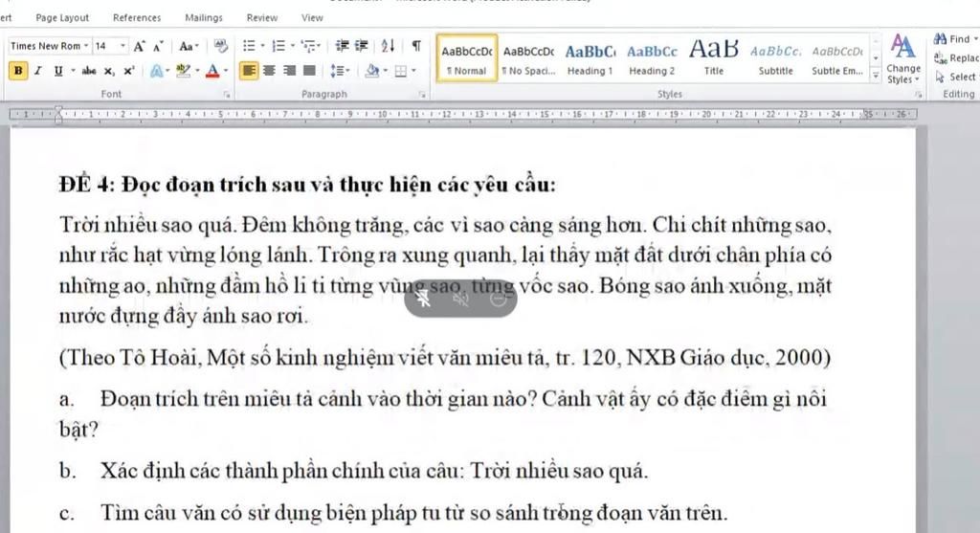The width and height of the screenshot is (980, 533).
Task: Click the Line Spacing icon
Action: pyautogui.click(x=338, y=71)
